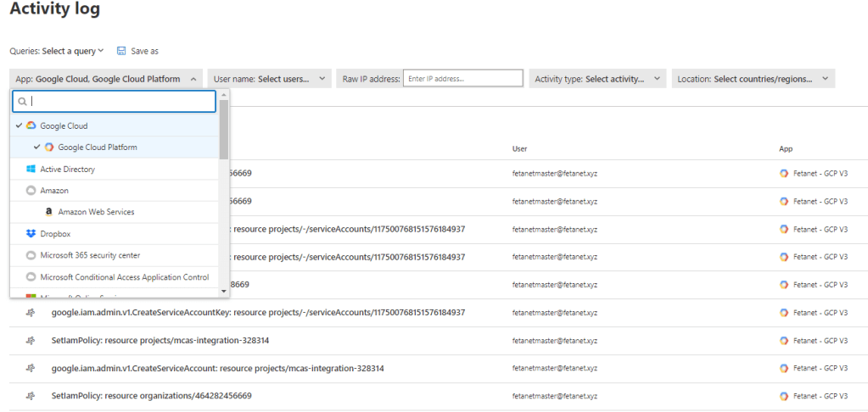This screenshot has height=412, width=868.
Task: Click the Amazon Web Services icon
Action: pos(49,212)
